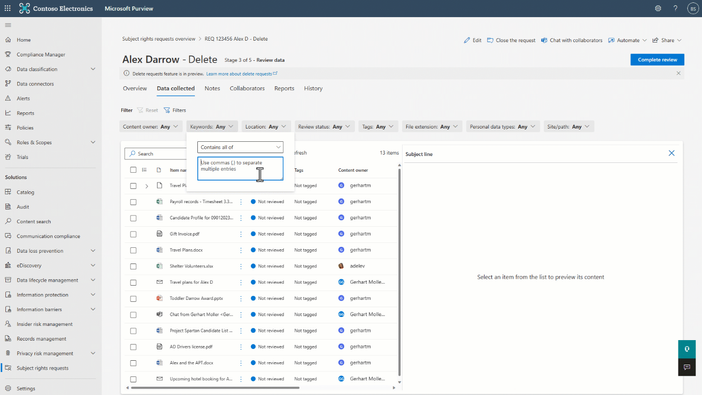
Task: Open Location filter dropdown
Action: (266, 127)
